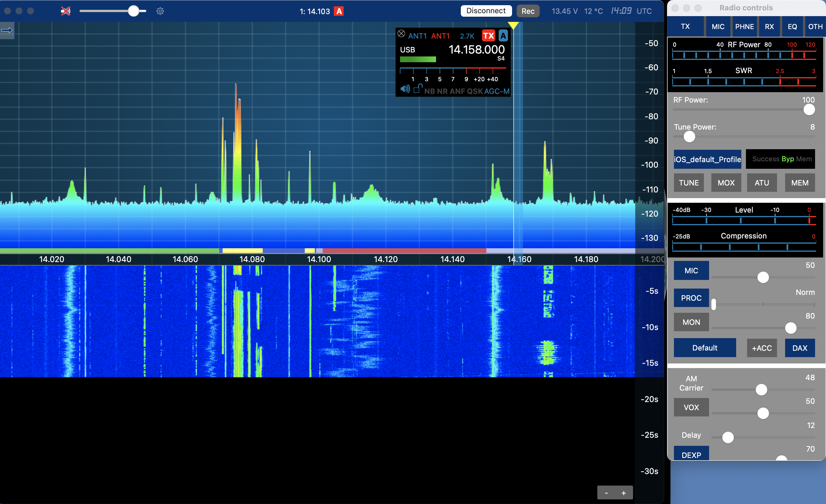The width and height of the screenshot is (826, 504).
Task: Click the MIC input button
Action: coord(691,271)
